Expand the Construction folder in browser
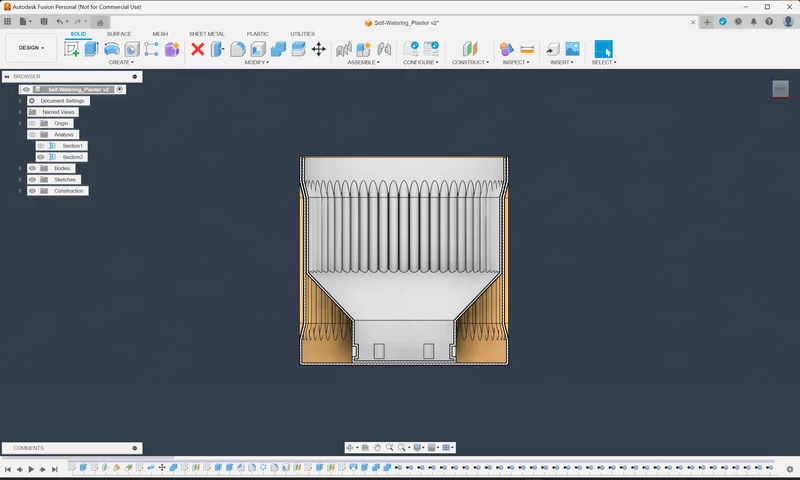 coord(20,191)
